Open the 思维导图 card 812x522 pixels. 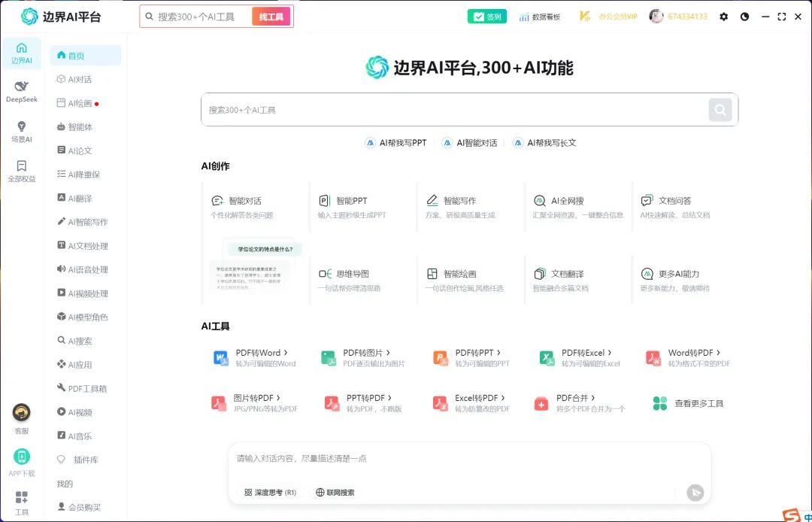pos(363,280)
